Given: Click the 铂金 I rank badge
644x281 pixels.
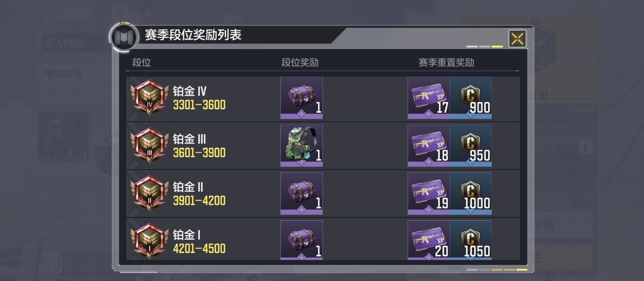Looking at the screenshot, I should pos(150,241).
